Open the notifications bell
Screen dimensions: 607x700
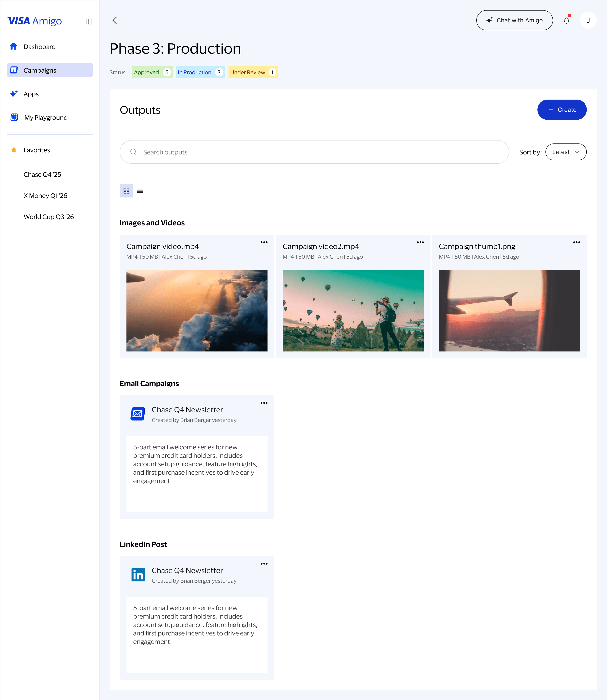coord(566,20)
